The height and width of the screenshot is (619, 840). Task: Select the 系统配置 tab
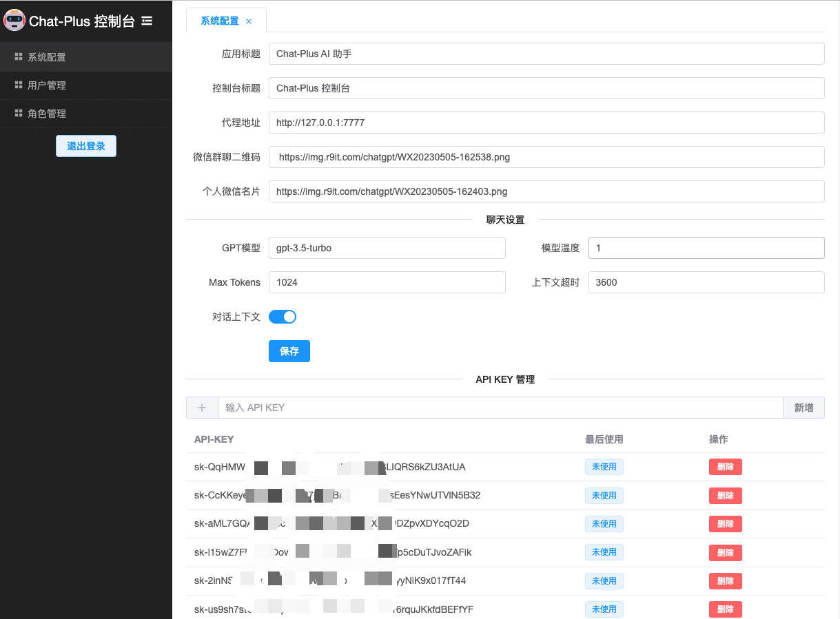coord(221,21)
